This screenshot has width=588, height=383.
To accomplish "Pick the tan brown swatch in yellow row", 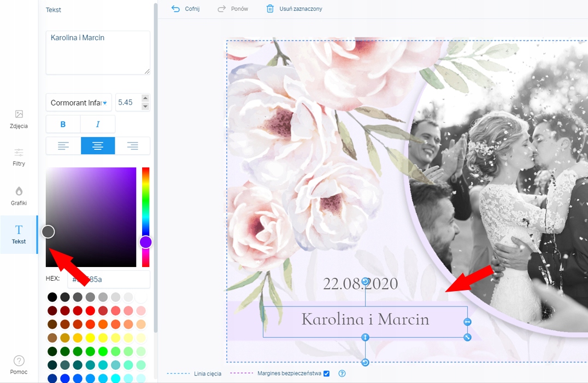I will pyautogui.click(x=52, y=338).
